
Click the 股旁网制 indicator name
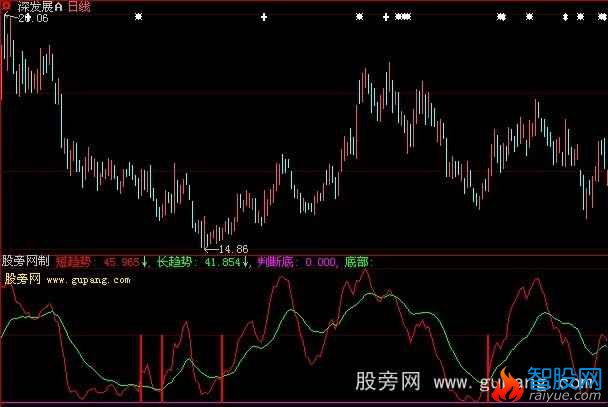(x=26, y=261)
